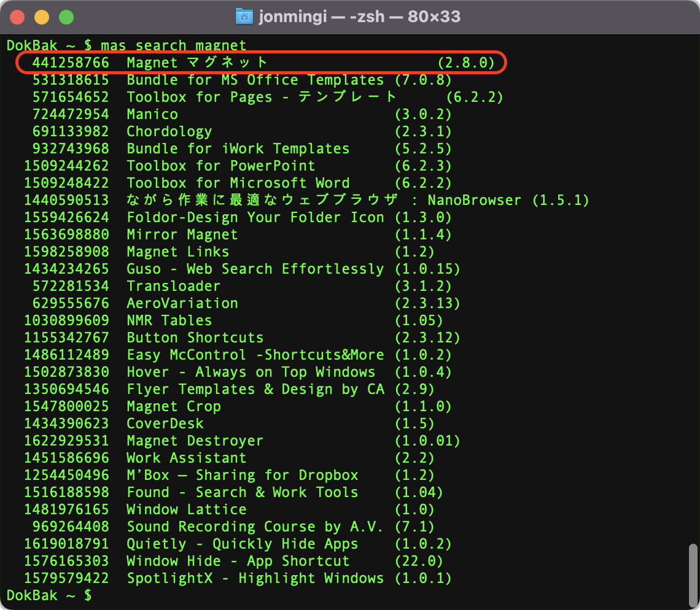The image size is (700, 610).
Task: Click the yellow minimize window button
Action: (x=42, y=17)
